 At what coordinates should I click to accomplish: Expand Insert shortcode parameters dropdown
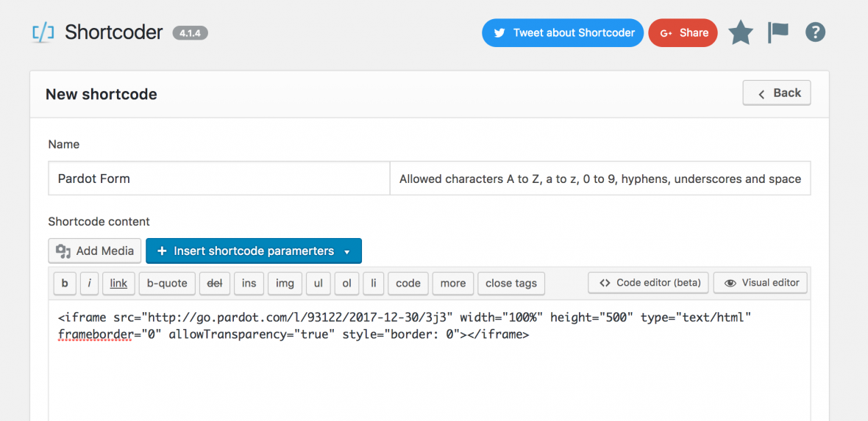(x=253, y=251)
